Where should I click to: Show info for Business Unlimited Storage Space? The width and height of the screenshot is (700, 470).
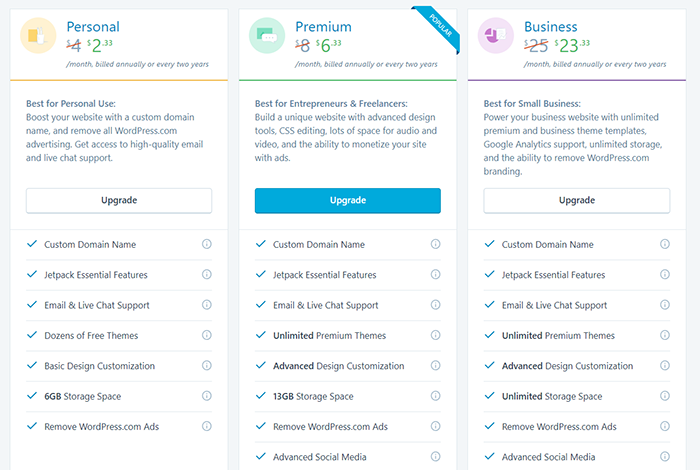click(x=665, y=396)
